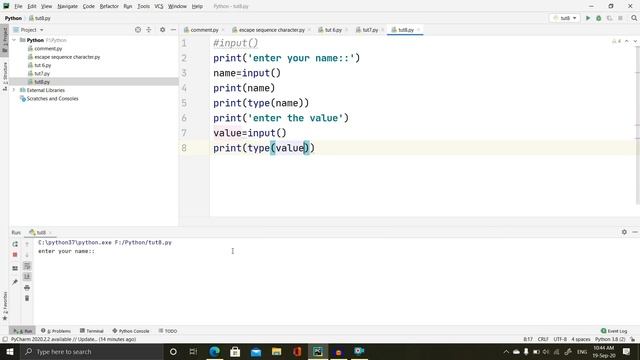The height and width of the screenshot is (360, 640).
Task: Close the tut8.py editor tab
Action: pyautogui.click(x=419, y=30)
